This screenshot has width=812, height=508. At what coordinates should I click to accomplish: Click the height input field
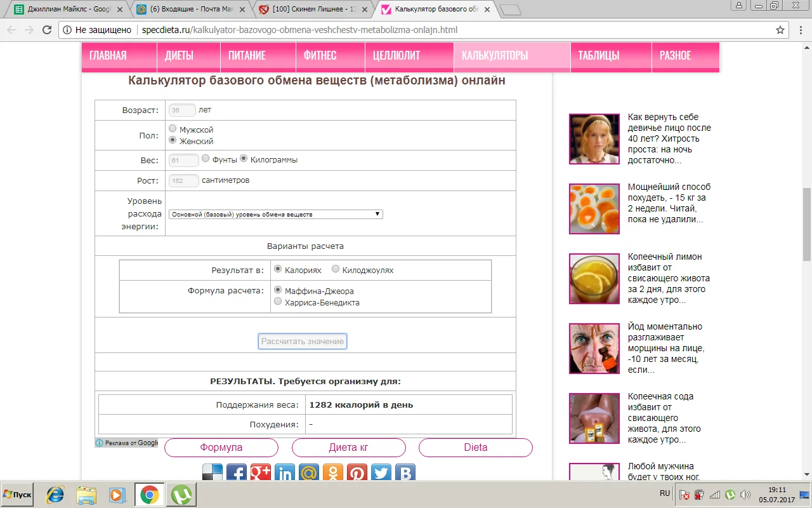point(184,180)
